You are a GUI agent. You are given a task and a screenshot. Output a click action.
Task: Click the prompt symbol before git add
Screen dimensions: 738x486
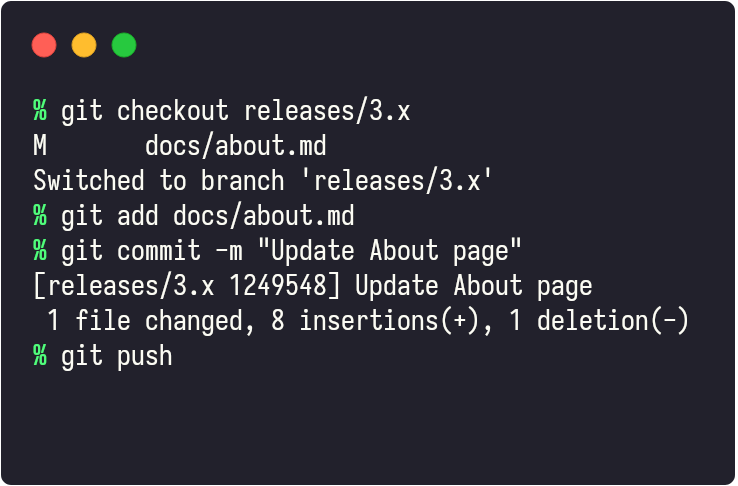(x=40, y=216)
